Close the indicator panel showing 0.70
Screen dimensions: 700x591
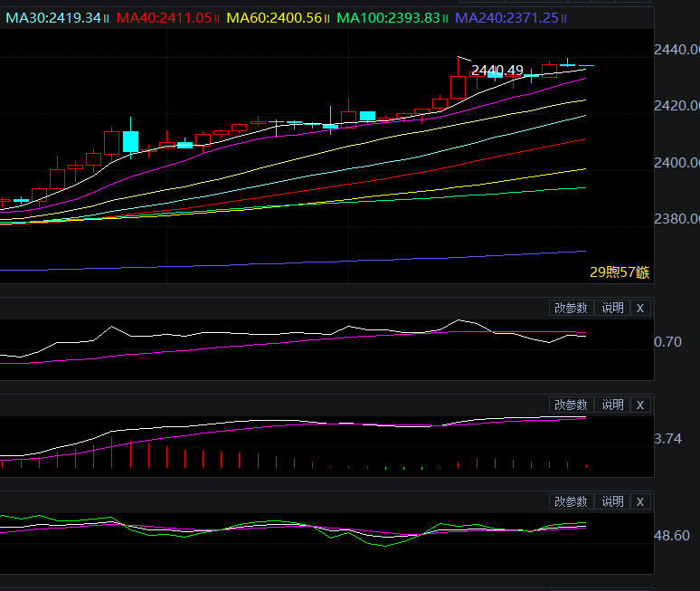(640, 308)
